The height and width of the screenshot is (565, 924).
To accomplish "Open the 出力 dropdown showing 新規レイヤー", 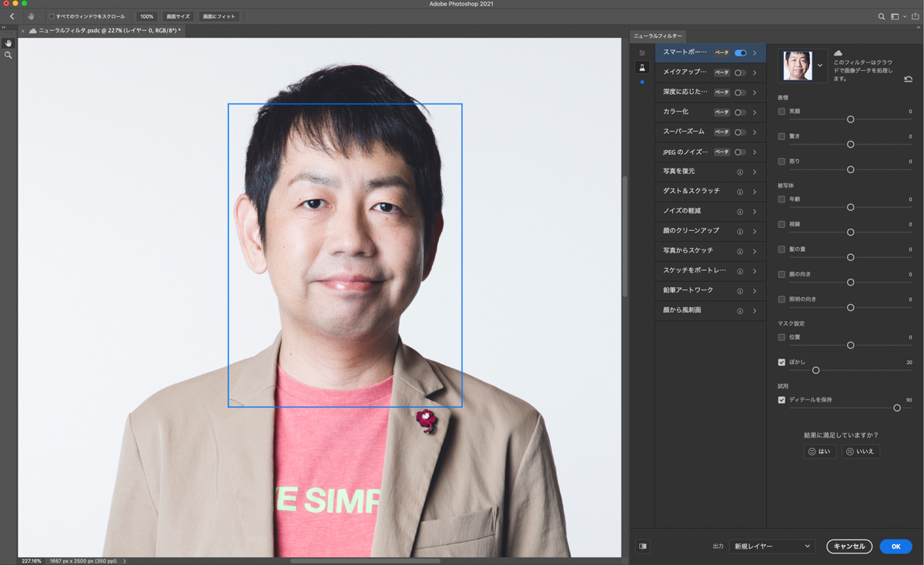I will pyautogui.click(x=772, y=546).
